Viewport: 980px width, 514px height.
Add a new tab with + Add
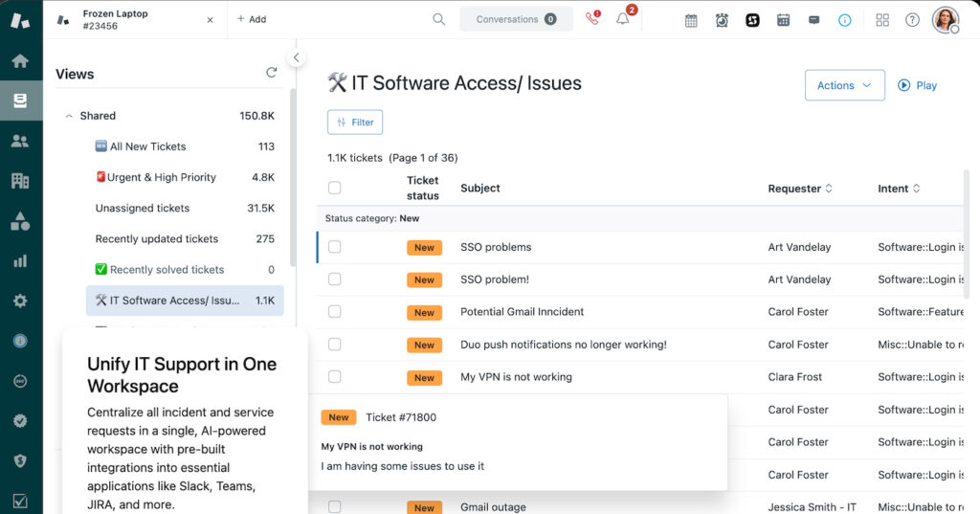[x=252, y=19]
